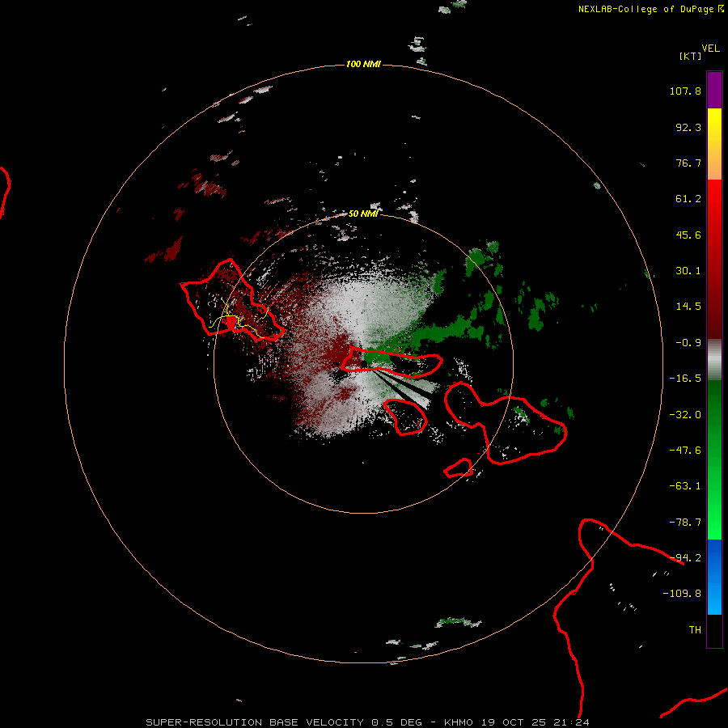This screenshot has width=728, height=728.
Task: Click the 50 NMI range ring label
Action: point(363,214)
